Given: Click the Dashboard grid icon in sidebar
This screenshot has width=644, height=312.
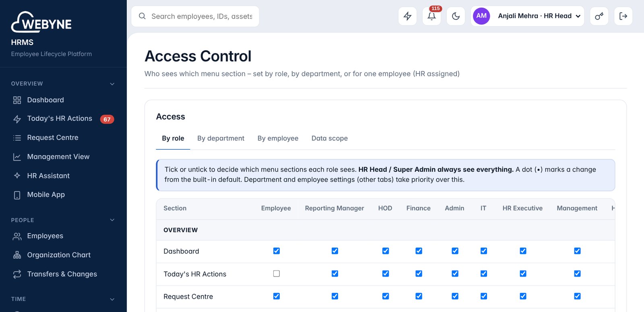Looking at the screenshot, I should 17,100.
